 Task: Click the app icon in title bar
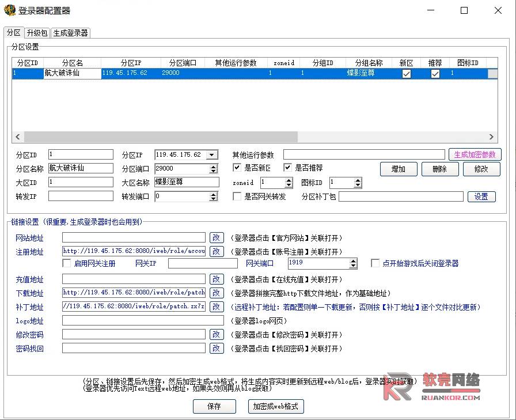(x=10, y=10)
